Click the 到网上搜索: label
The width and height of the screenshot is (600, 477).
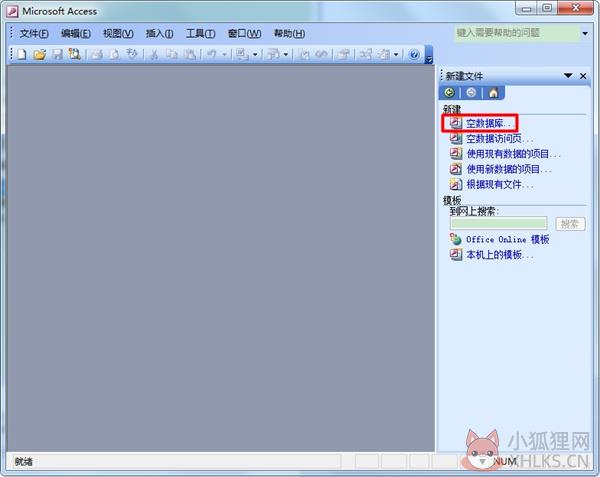click(474, 211)
